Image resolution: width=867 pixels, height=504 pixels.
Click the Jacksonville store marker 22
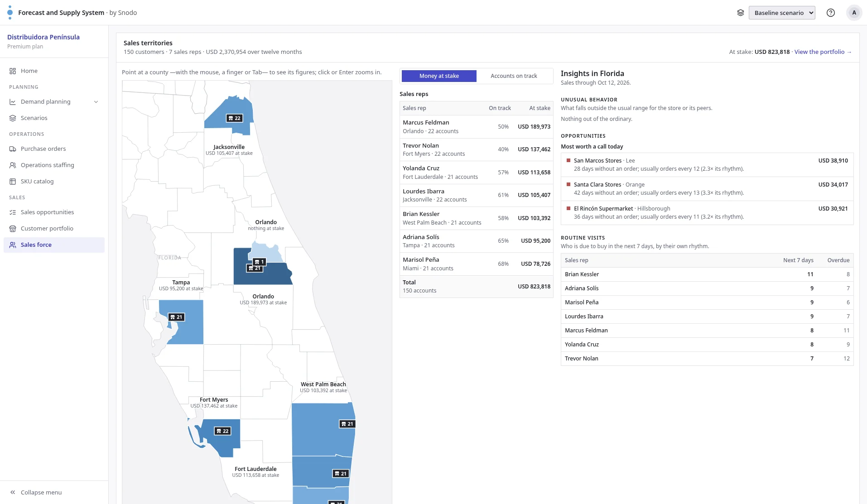[x=234, y=118]
